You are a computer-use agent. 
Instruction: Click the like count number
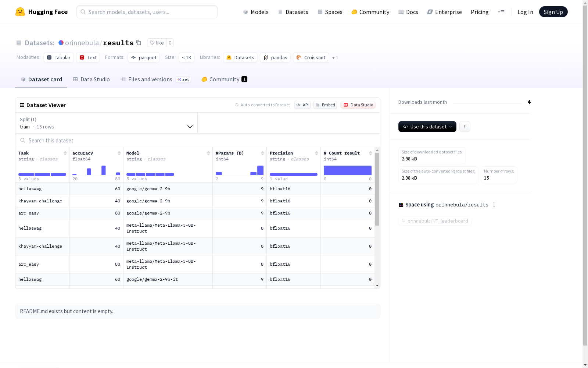pos(170,43)
